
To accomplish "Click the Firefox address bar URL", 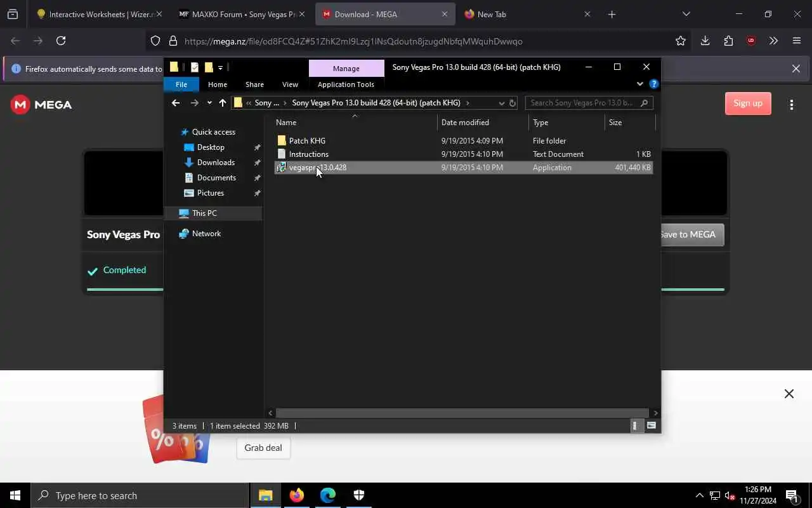I will click(x=353, y=41).
